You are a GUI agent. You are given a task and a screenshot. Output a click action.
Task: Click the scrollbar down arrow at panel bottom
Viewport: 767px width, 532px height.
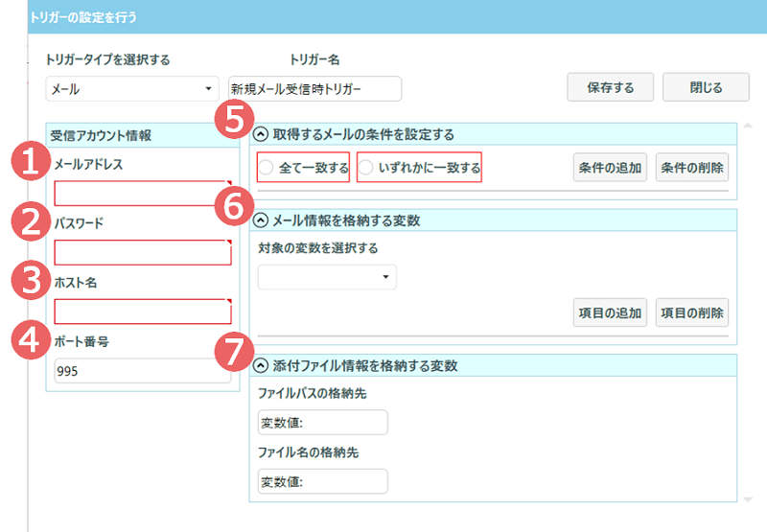tap(748, 499)
